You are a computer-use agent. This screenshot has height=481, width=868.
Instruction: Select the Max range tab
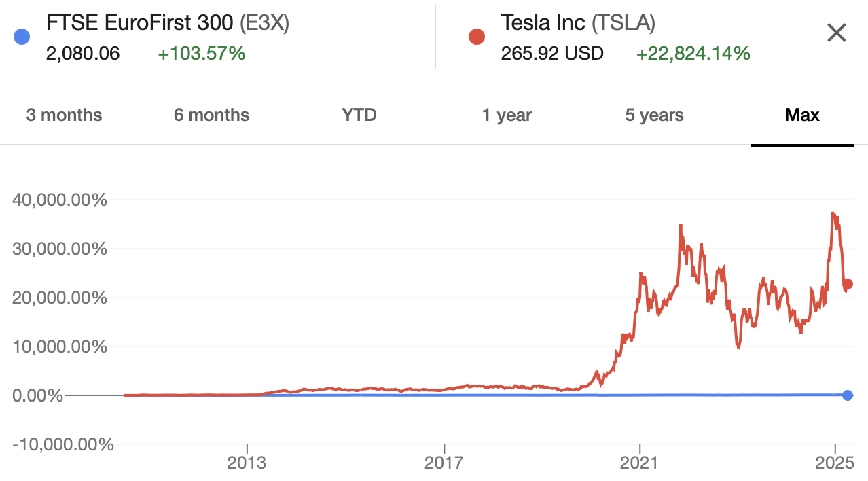pos(802,115)
